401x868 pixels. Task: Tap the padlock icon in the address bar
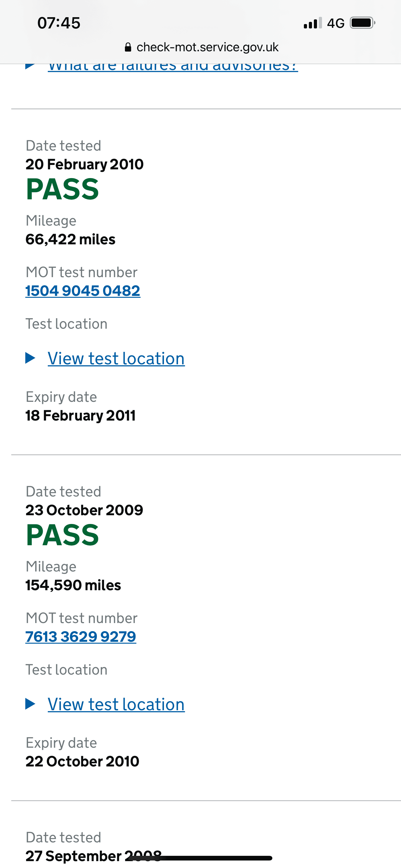point(128,47)
